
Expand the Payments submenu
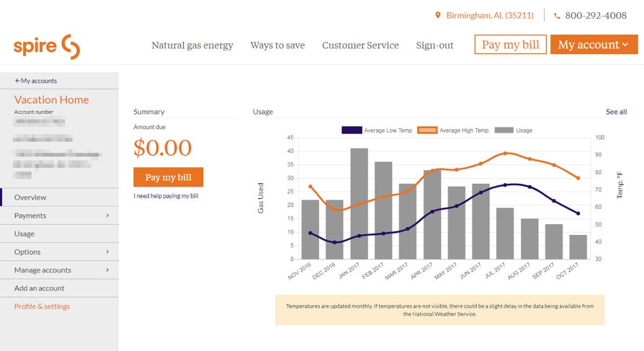pyautogui.click(x=107, y=216)
